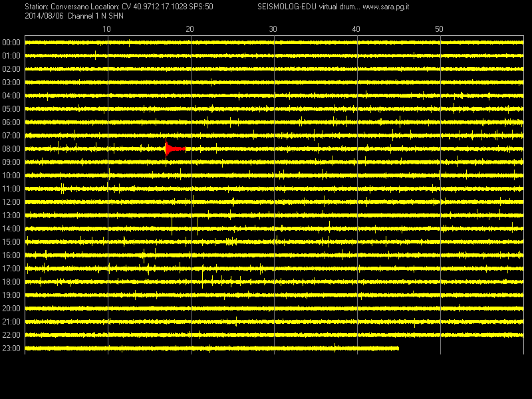Select the 00:00 hour label
532x399 pixels.
click(x=11, y=43)
